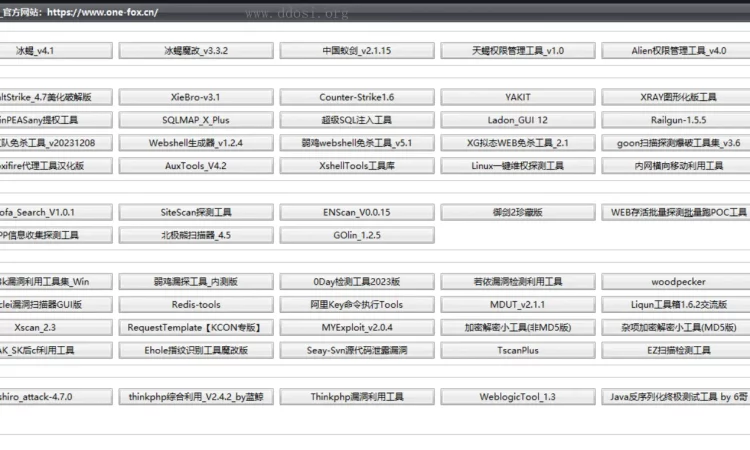Visit https://www.one-fox.cn/ official site link
The width and height of the screenshot is (750, 450).
[x=102, y=12]
